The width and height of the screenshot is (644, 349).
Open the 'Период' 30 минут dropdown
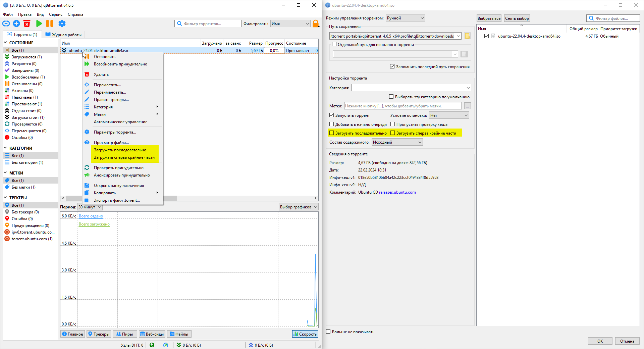[x=90, y=207]
